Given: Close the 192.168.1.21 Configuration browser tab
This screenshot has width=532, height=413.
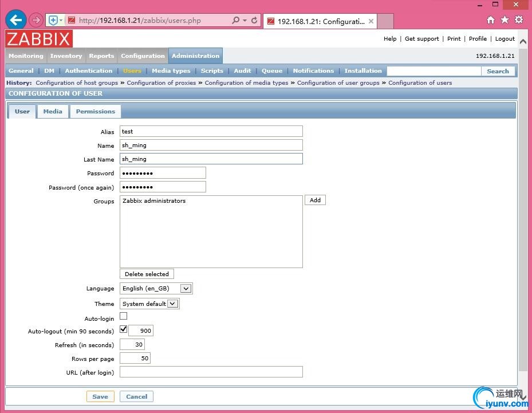Looking at the screenshot, I should [371, 21].
